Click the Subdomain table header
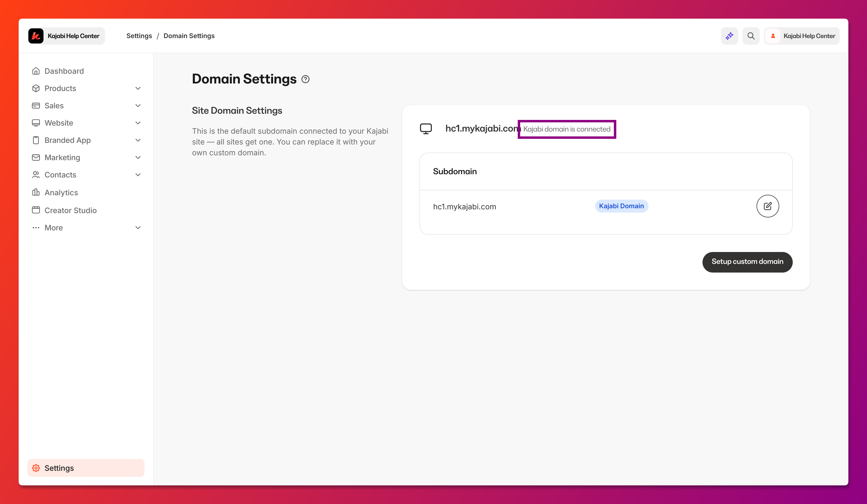The height and width of the screenshot is (504, 867). click(455, 171)
